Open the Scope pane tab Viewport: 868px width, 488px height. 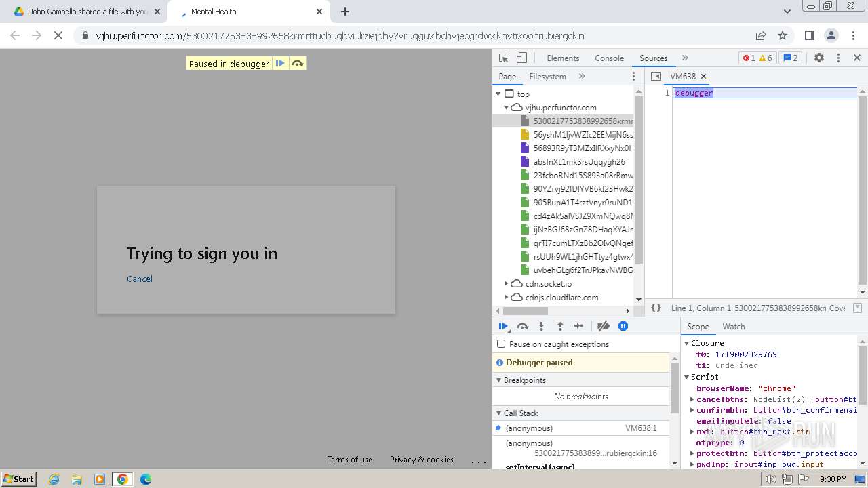[x=698, y=327]
